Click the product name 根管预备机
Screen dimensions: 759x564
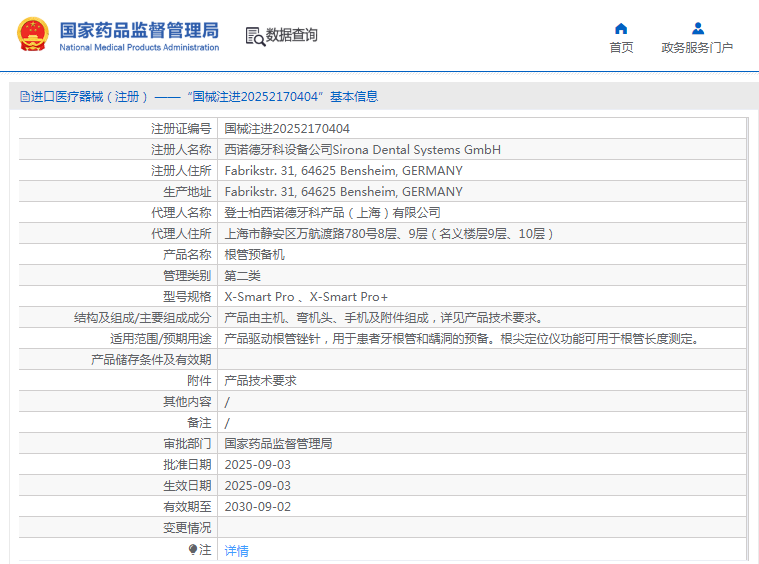click(x=254, y=255)
